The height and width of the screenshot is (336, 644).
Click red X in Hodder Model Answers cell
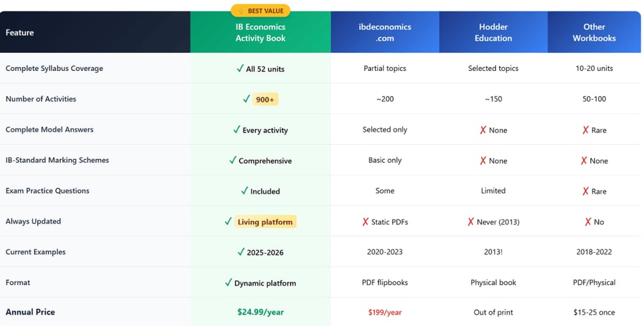(x=483, y=130)
